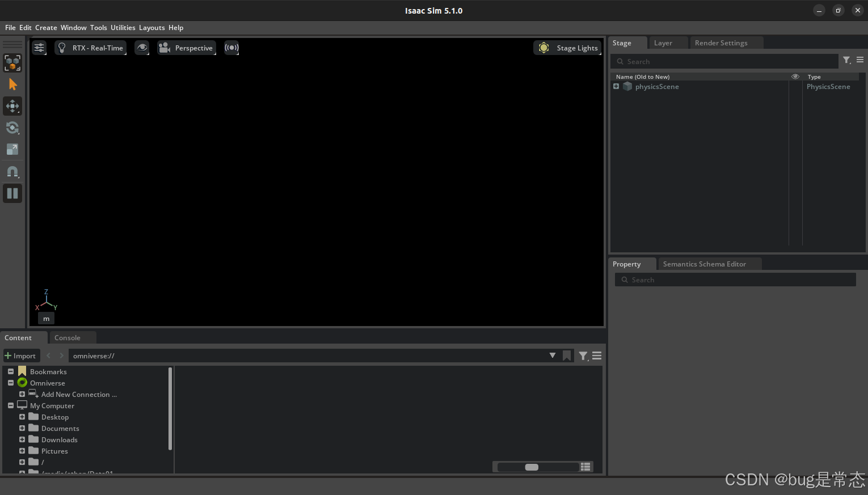
Task: Click the Type column header
Action: click(814, 77)
